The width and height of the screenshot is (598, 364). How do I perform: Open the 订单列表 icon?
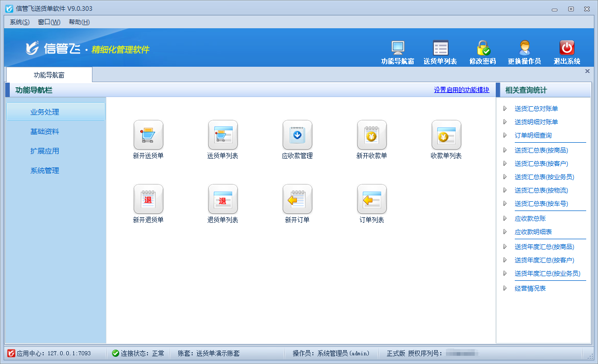pyautogui.click(x=371, y=199)
